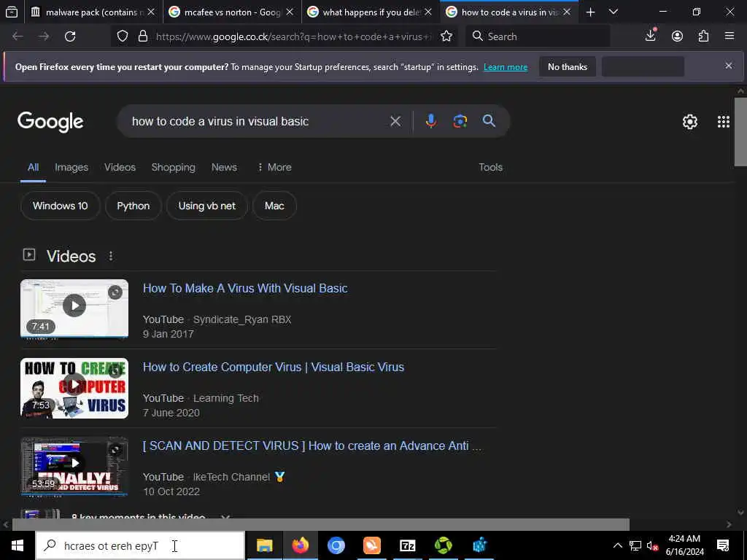Open the extensions puzzle icon
Image resolution: width=747 pixels, height=560 pixels.
704,36
